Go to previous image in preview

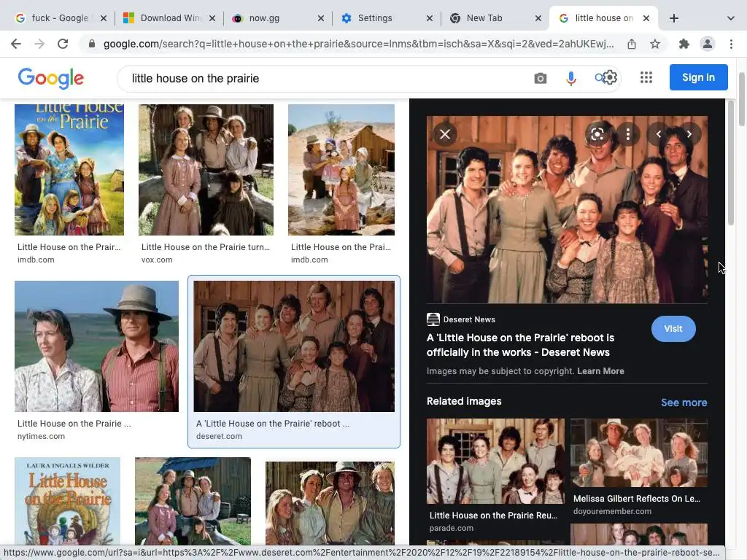tap(659, 134)
